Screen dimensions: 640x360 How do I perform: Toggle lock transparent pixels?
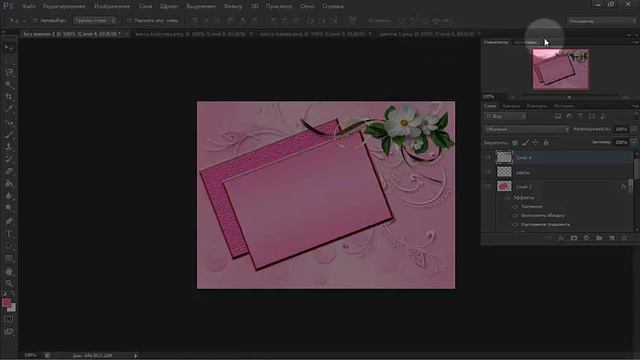[515, 142]
